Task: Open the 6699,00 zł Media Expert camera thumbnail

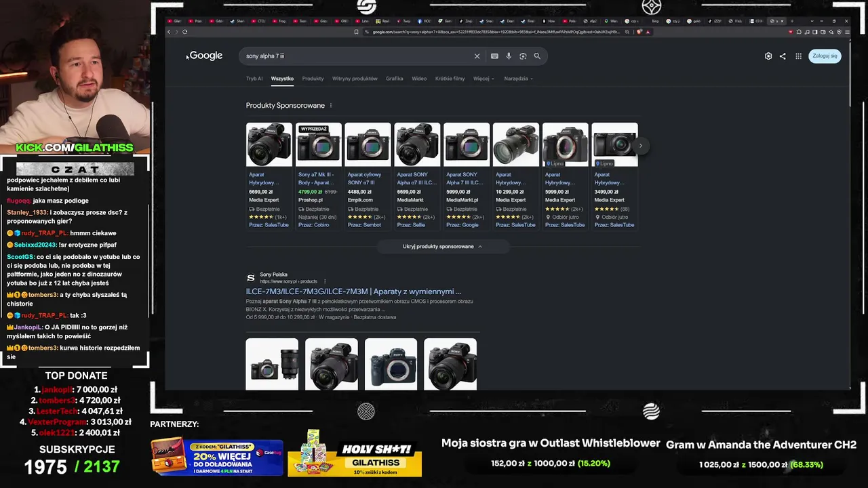Action: tap(269, 144)
